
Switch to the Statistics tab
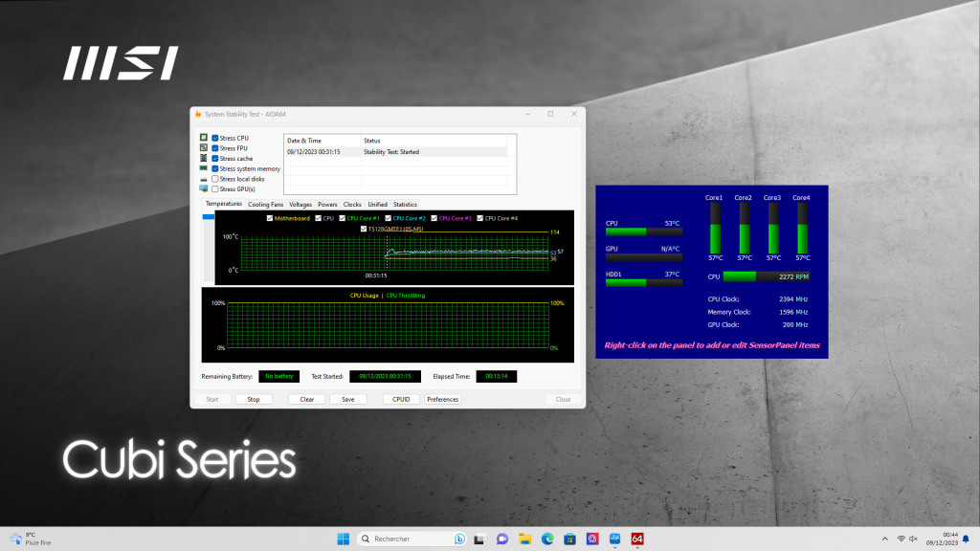[405, 205]
